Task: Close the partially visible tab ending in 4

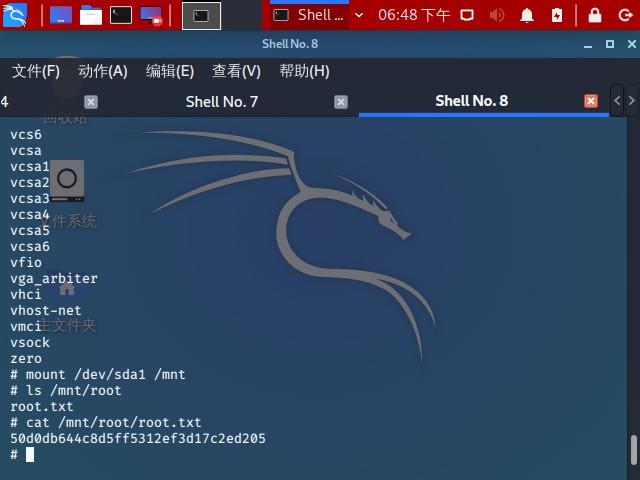Action: [x=91, y=102]
